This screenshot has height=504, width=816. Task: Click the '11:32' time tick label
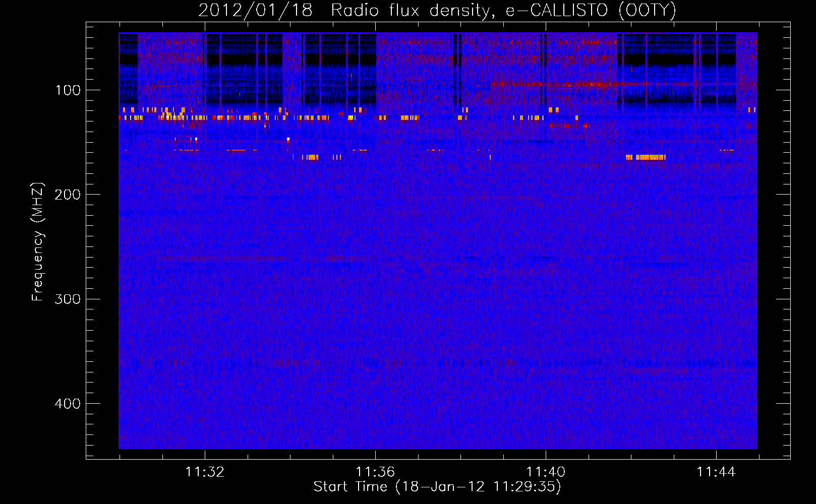[205, 472]
